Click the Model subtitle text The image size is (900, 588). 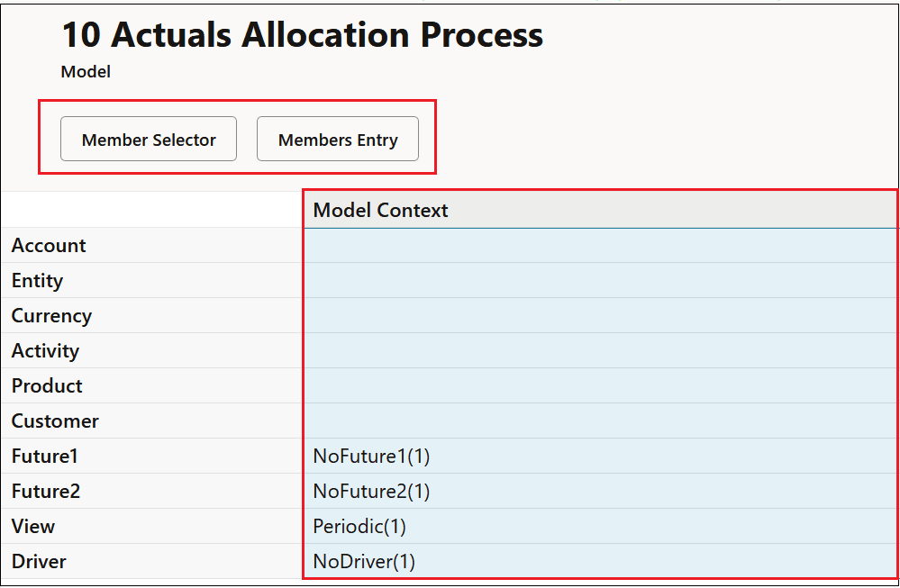tap(86, 71)
